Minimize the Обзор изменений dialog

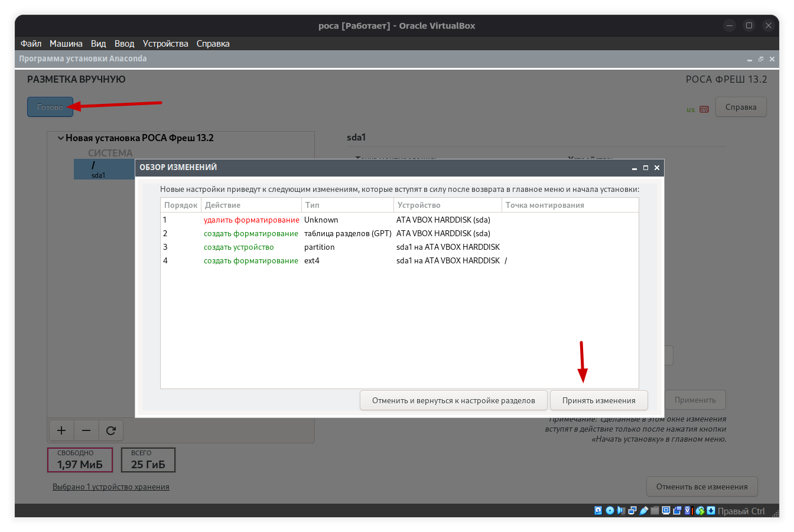(x=634, y=168)
